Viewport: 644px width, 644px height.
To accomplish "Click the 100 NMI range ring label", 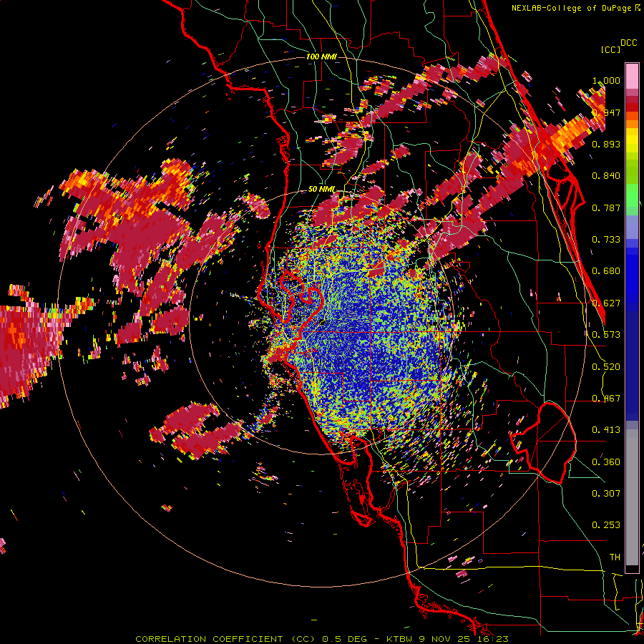I will [x=321, y=57].
